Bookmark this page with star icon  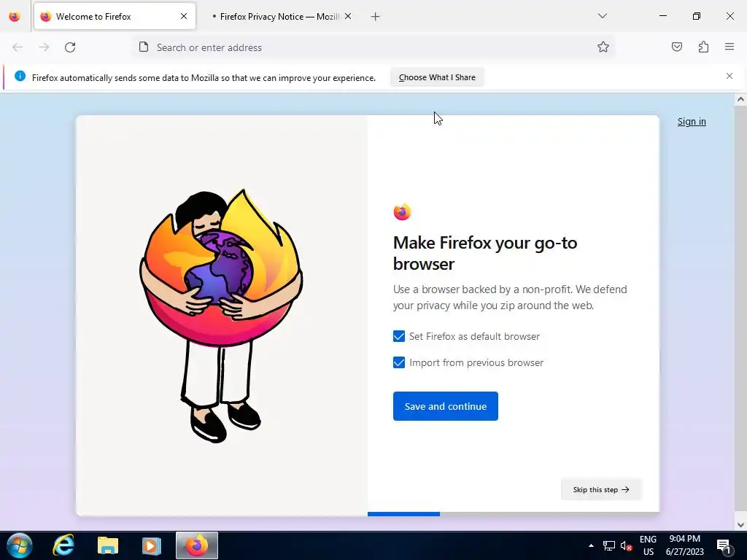[x=603, y=47]
